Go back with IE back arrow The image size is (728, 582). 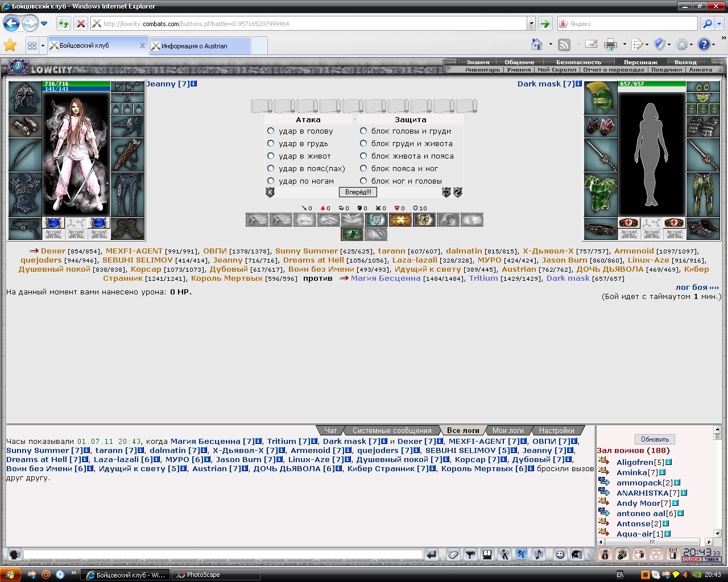click(x=11, y=24)
